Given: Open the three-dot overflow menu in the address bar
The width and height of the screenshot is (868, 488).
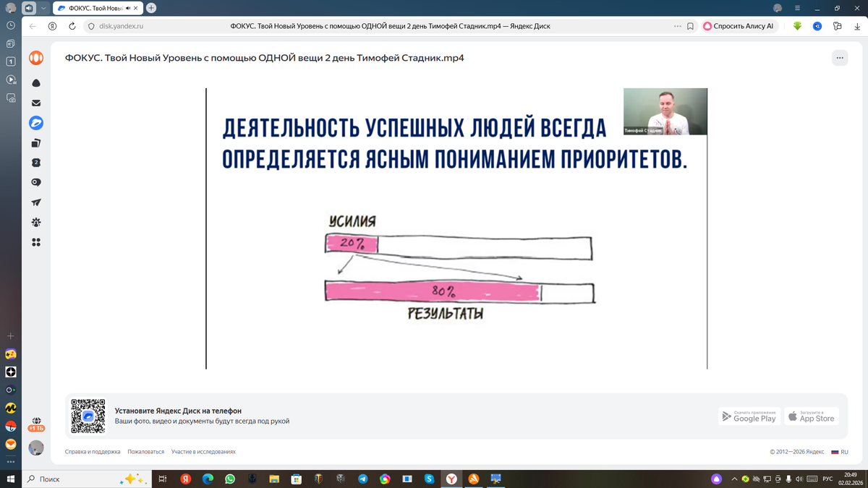Looking at the screenshot, I should click(677, 25).
